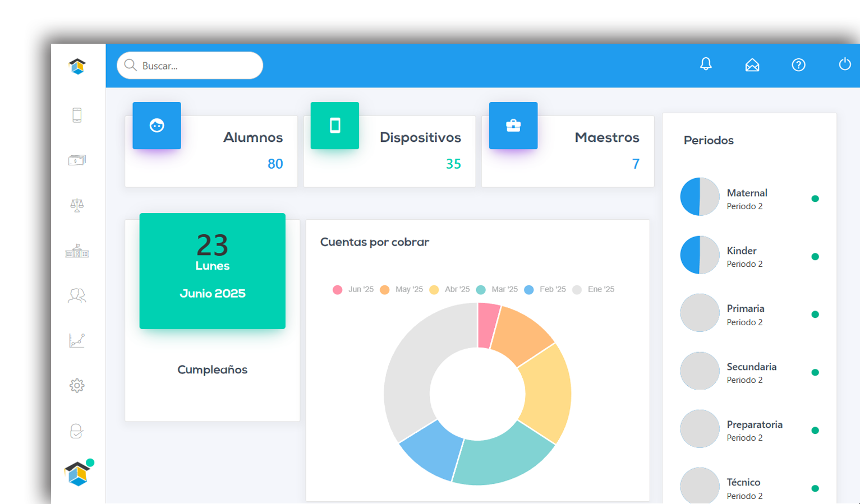Click the Alumnos count 80
This screenshot has width=860, height=504.
[x=275, y=164]
